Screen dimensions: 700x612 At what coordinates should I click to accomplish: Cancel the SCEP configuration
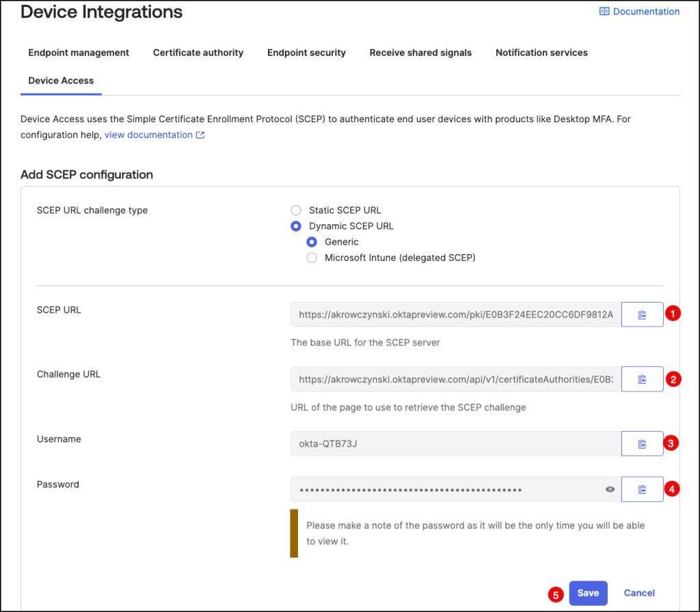[x=639, y=593]
